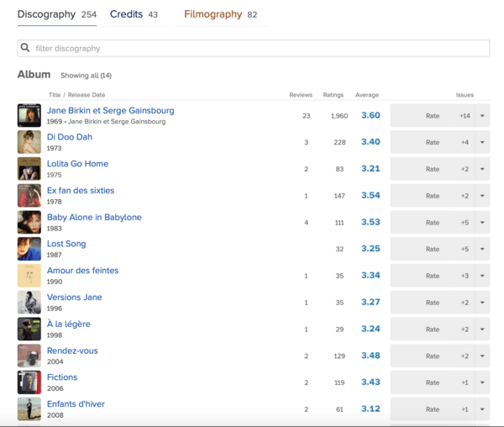504x427 pixels.
Task: Rate the Enfants d'hiver album
Action: (433, 409)
